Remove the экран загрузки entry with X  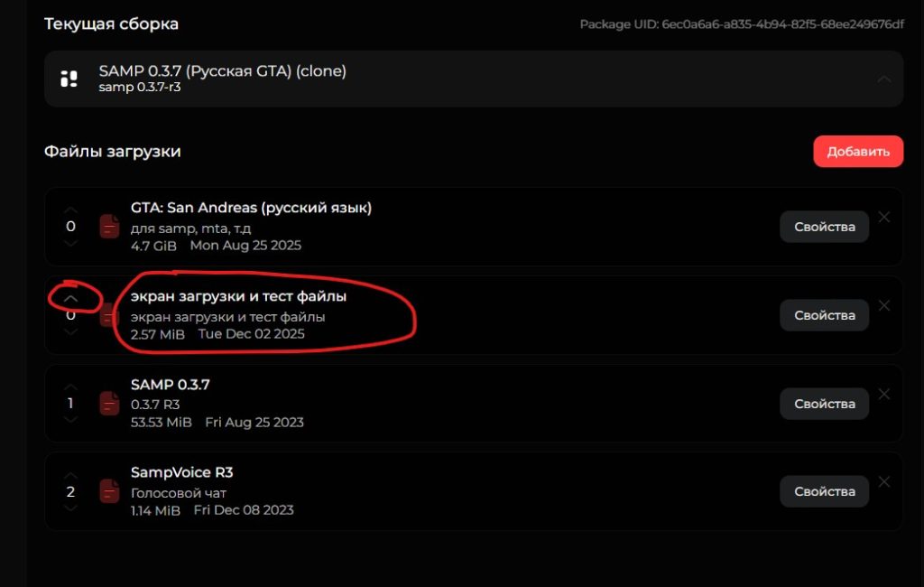tap(884, 305)
